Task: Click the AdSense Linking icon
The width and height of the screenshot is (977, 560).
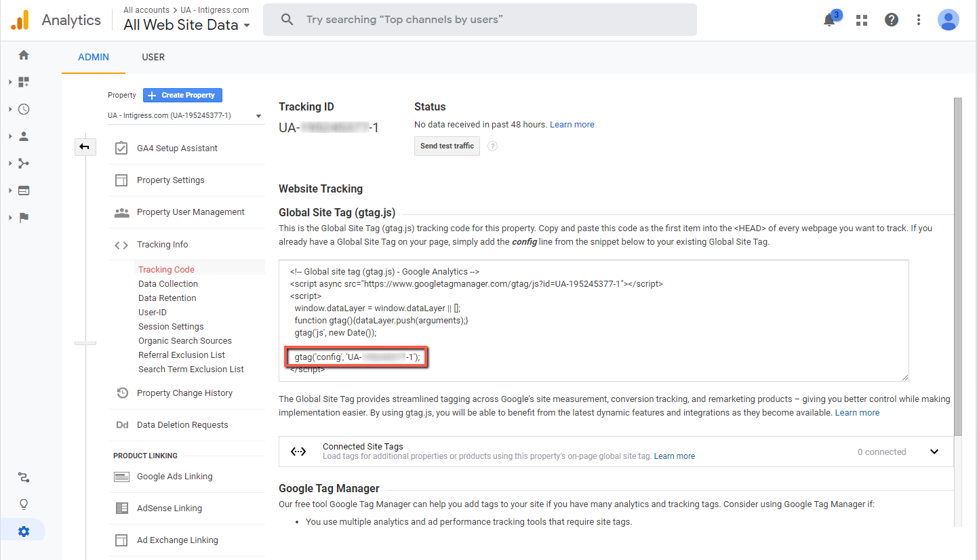Action: coord(122,508)
